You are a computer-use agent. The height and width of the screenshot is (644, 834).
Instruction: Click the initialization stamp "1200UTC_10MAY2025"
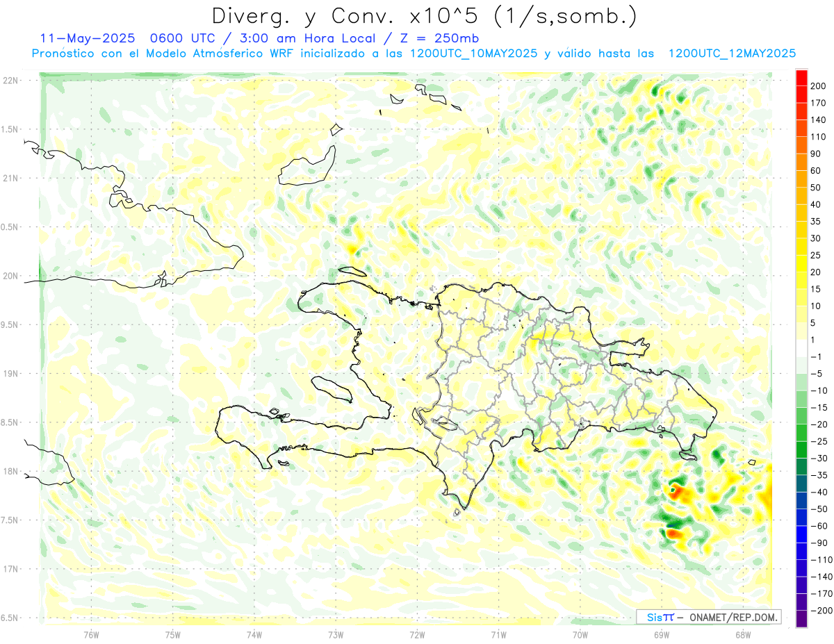pyautogui.click(x=474, y=53)
